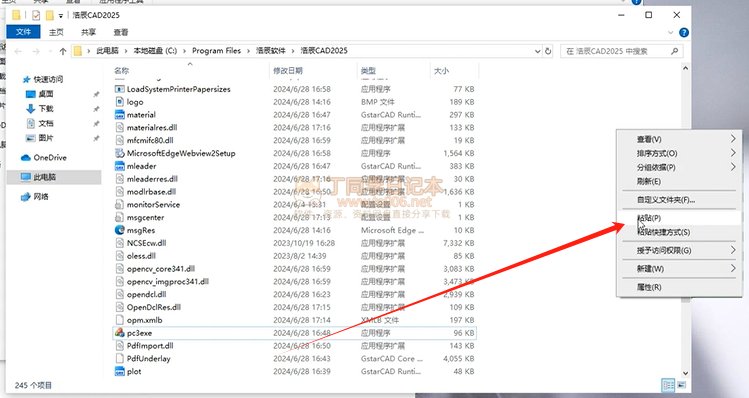Expand the ribbon chevron near help

click(671, 32)
